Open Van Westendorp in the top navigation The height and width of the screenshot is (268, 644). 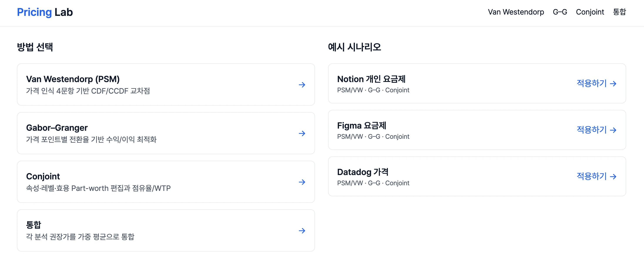click(x=516, y=12)
